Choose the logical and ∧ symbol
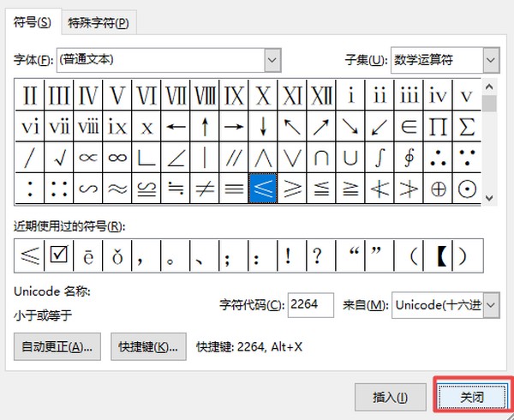 pyautogui.click(x=263, y=158)
